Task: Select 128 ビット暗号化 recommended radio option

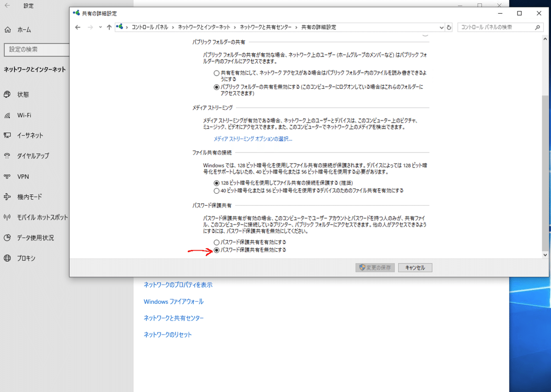Action: tap(216, 183)
